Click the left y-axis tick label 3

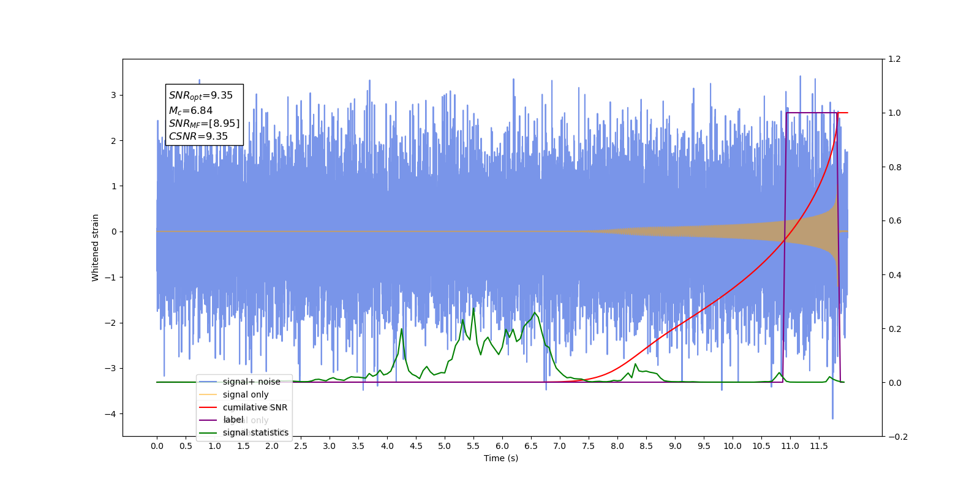[x=113, y=95]
